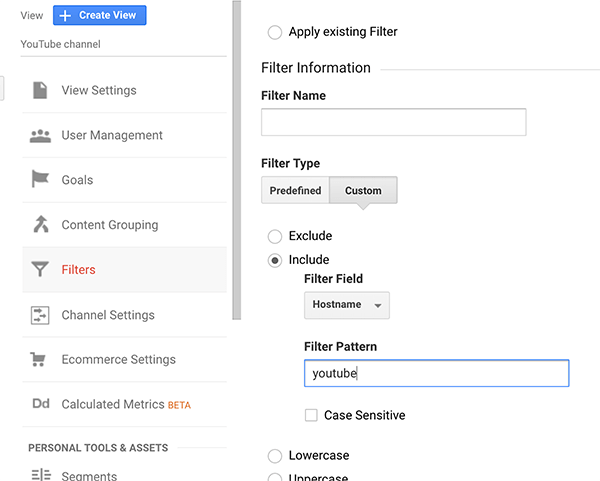Open the Hostname filter field dropdown
Image resolution: width=600 pixels, height=481 pixels.
[x=346, y=305]
